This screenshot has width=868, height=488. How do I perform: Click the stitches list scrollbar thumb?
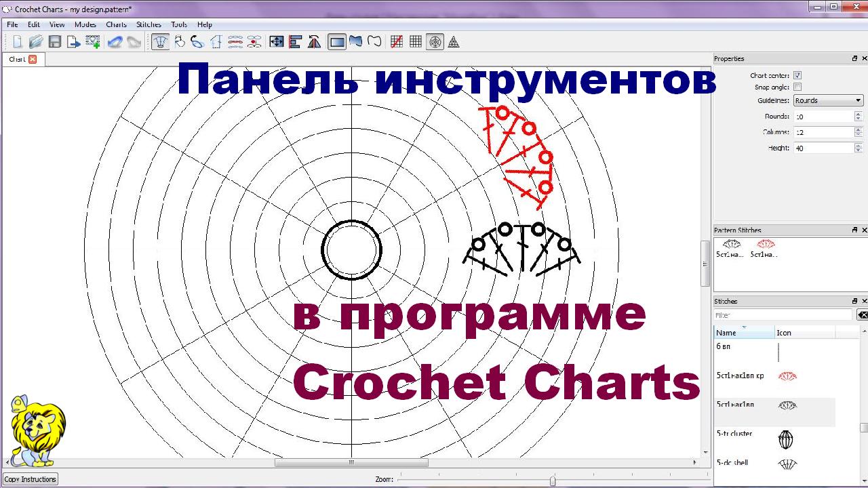864,428
